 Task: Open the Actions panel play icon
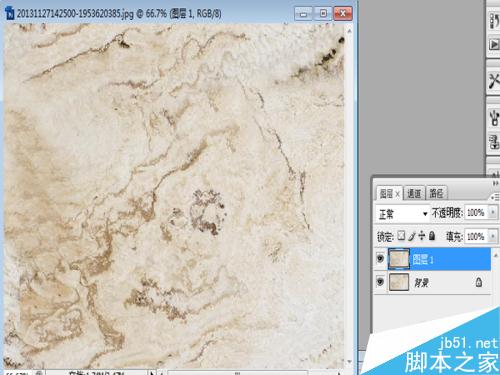[x=494, y=44]
